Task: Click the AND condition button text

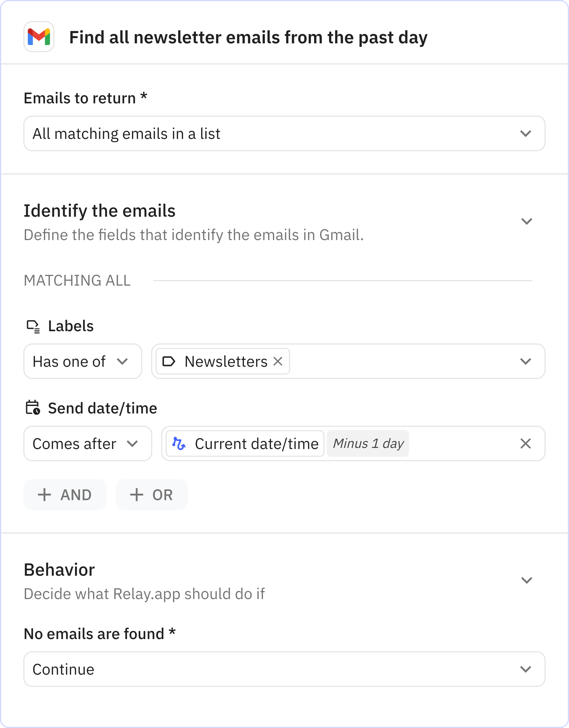Action: pyautogui.click(x=76, y=495)
